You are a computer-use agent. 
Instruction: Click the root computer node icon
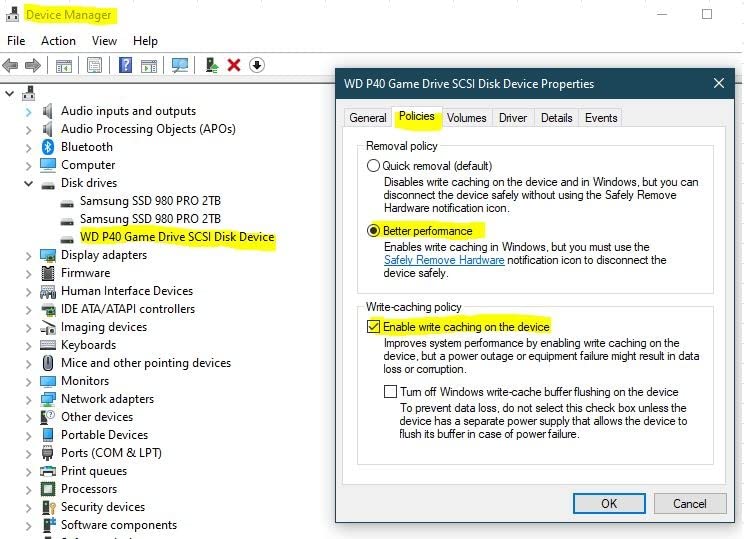click(x=29, y=93)
